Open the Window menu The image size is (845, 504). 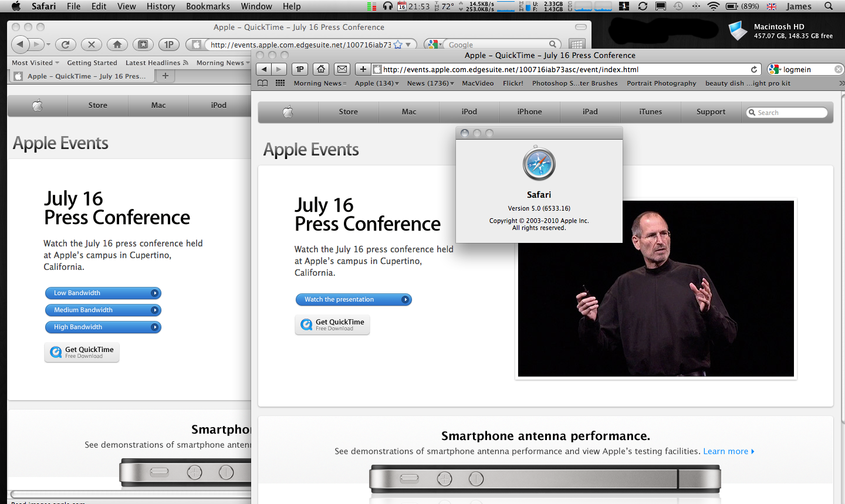tap(256, 6)
